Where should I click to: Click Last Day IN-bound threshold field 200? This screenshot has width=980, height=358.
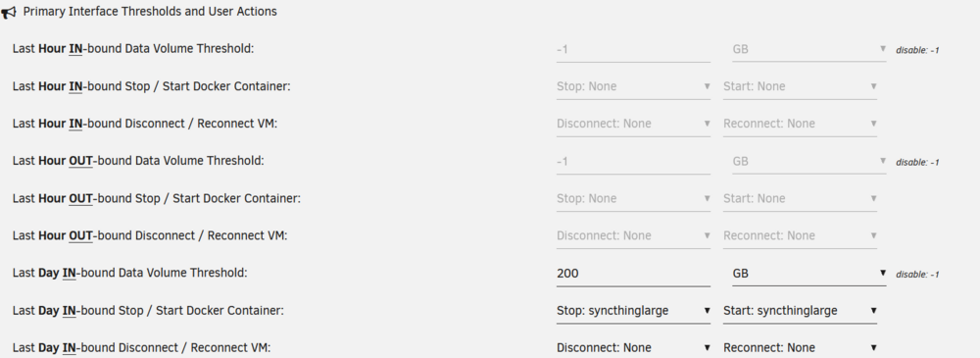point(633,274)
